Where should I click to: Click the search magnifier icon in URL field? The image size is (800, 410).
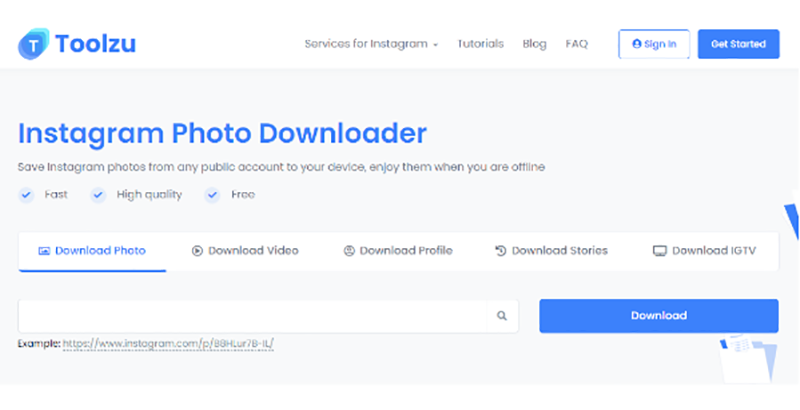click(x=502, y=316)
